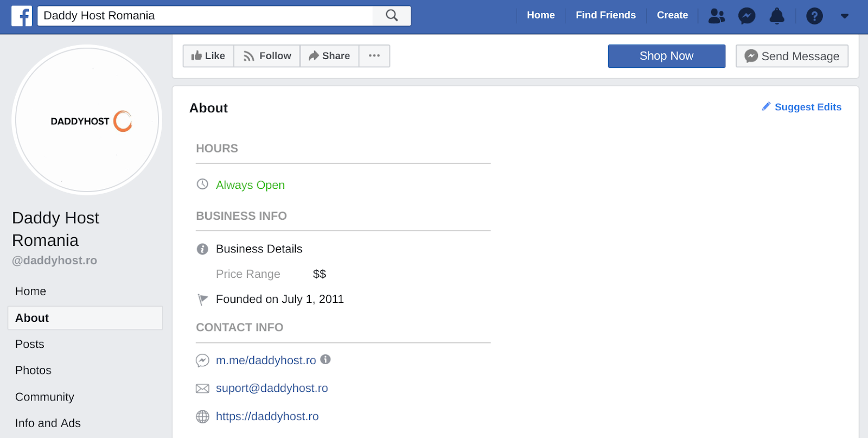Click the Share button
Viewport: 868px width, 438px height.
(329, 56)
